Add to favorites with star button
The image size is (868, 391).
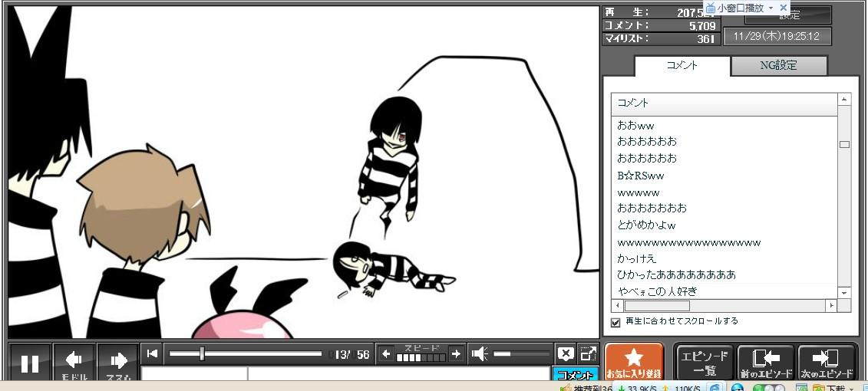coord(634,362)
